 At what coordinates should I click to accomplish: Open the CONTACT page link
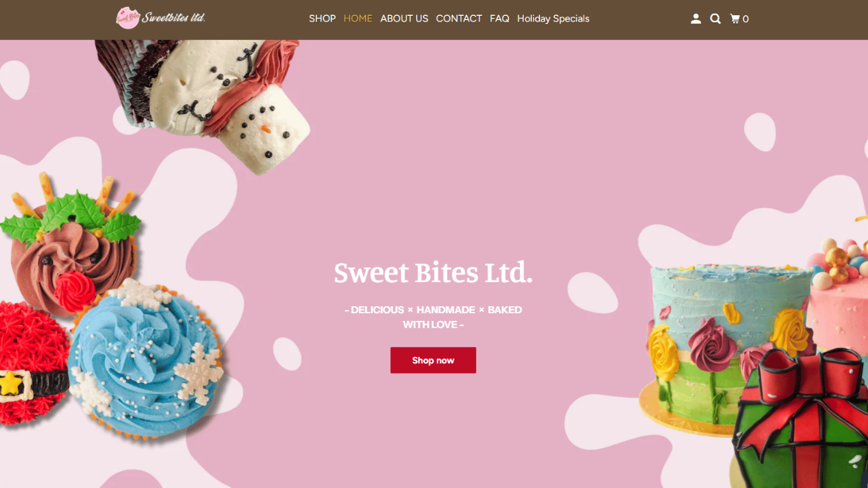459,19
